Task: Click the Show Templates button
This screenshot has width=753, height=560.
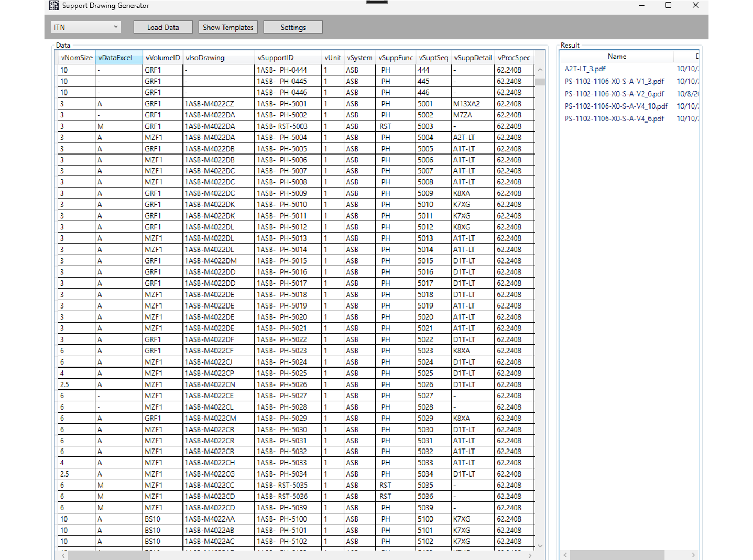Action: pyautogui.click(x=228, y=27)
